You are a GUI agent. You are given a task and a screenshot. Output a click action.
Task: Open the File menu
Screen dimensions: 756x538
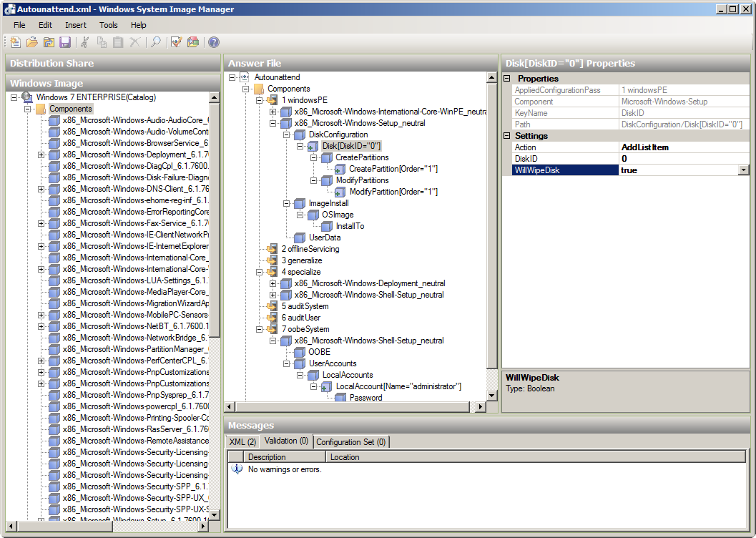pos(19,25)
